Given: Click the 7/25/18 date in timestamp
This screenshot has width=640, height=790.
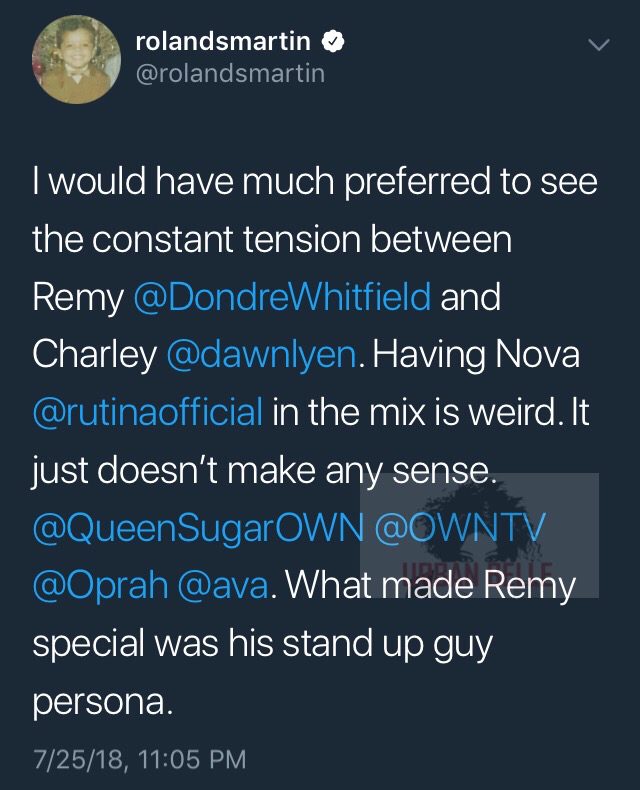Looking at the screenshot, I should point(78,759).
